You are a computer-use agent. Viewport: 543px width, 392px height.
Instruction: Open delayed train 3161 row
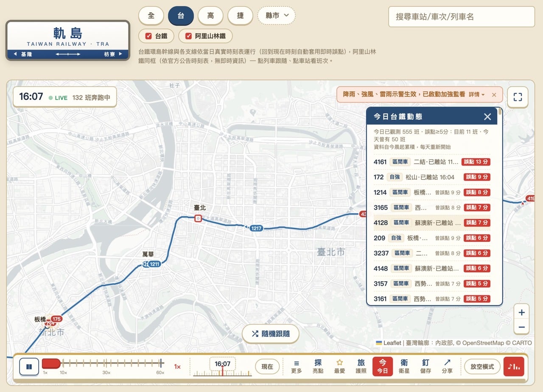click(432, 299)
